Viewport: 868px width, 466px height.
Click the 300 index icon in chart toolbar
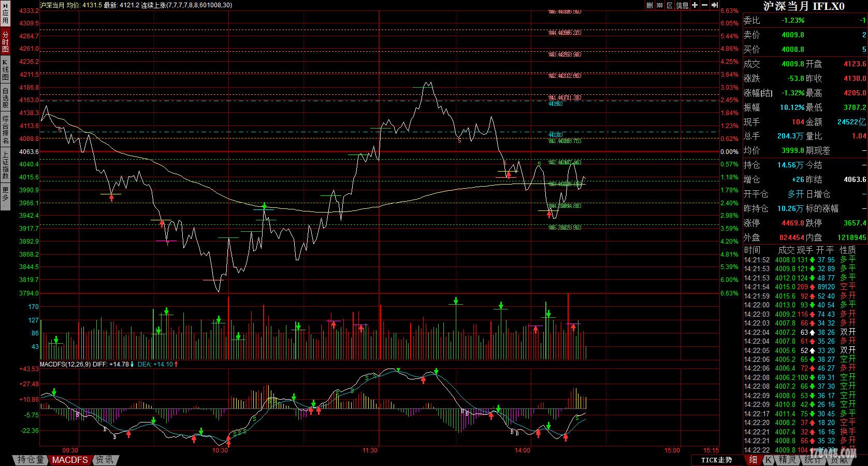click(x=659, y=5)
